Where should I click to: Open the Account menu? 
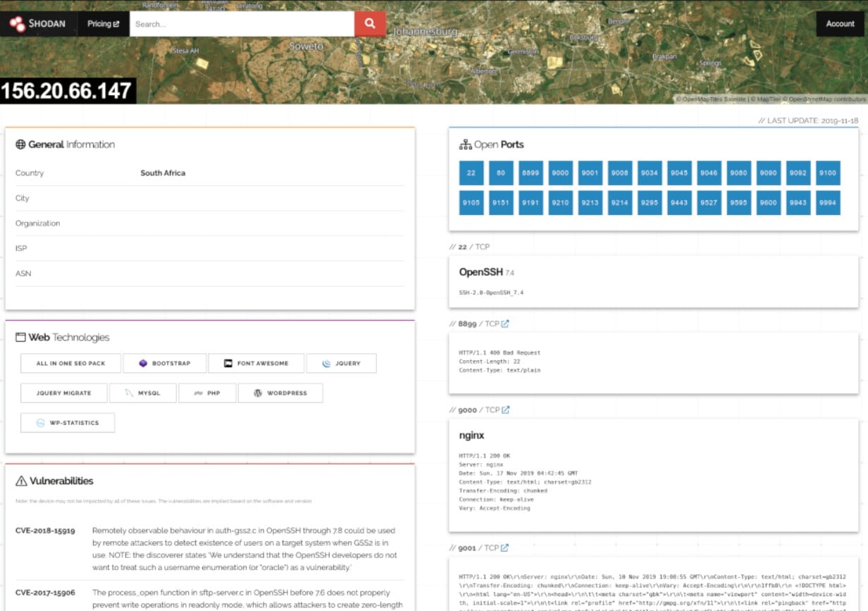[840, 23]
